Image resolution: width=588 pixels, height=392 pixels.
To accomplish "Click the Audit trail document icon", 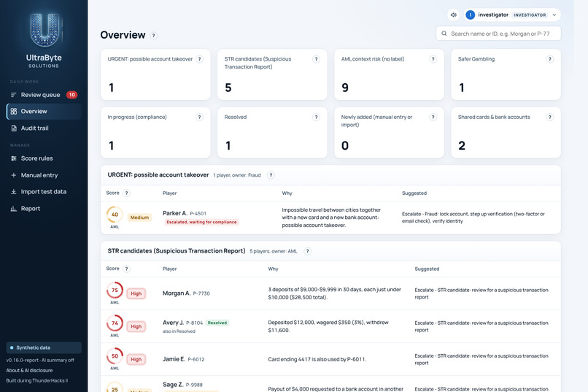I will 14,128.
